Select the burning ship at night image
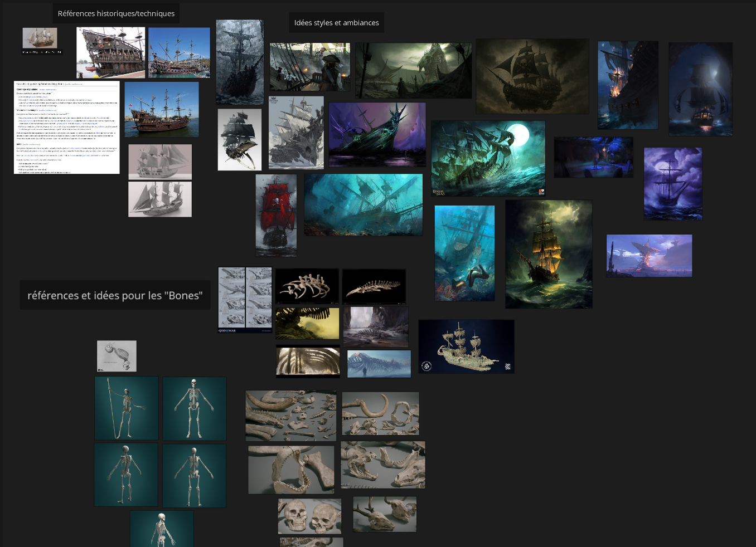 click(628, 85)
